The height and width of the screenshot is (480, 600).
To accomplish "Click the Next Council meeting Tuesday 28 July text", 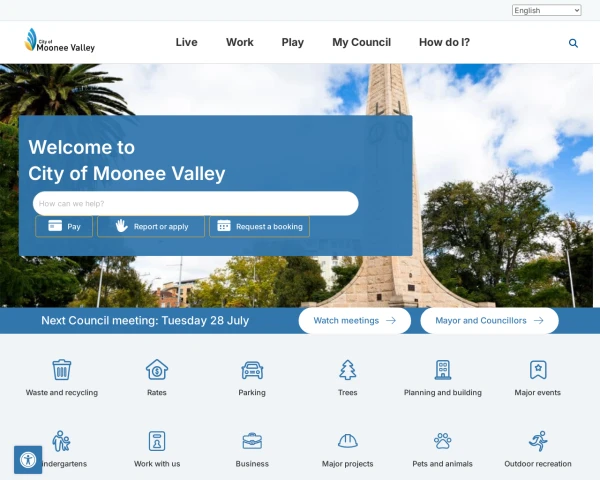I will [145, 320].
